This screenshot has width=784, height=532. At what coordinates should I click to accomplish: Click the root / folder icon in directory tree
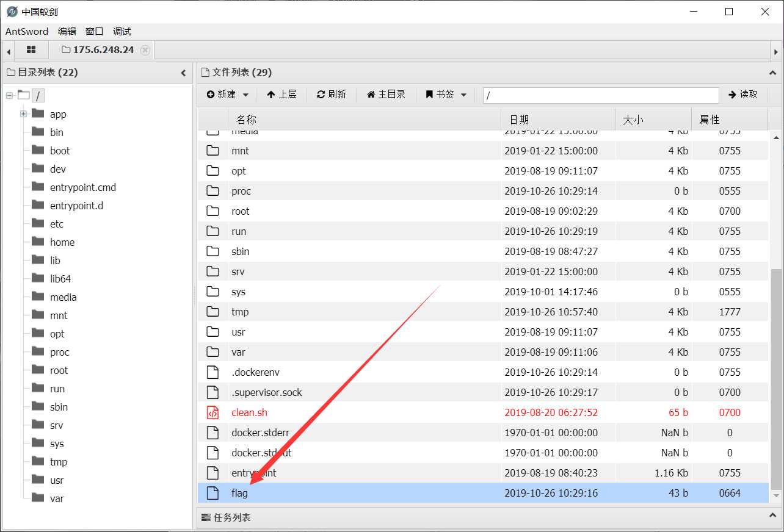(x=23, y=95)
